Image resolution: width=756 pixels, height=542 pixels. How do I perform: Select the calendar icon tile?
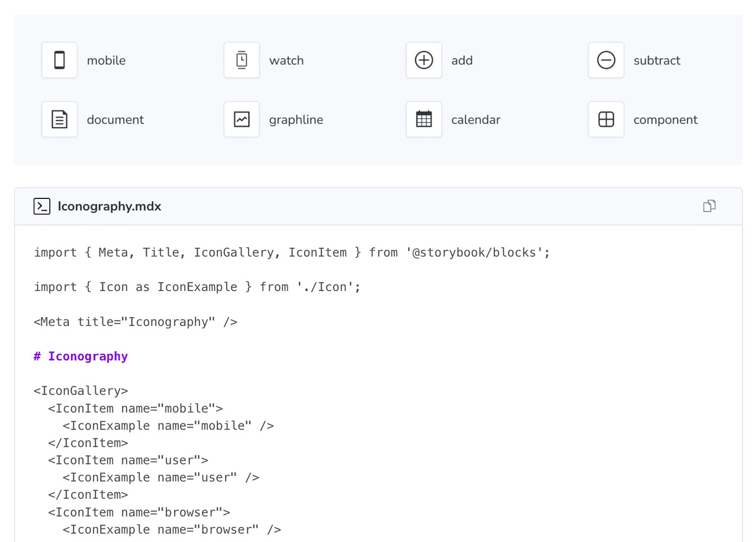(424, 119)
